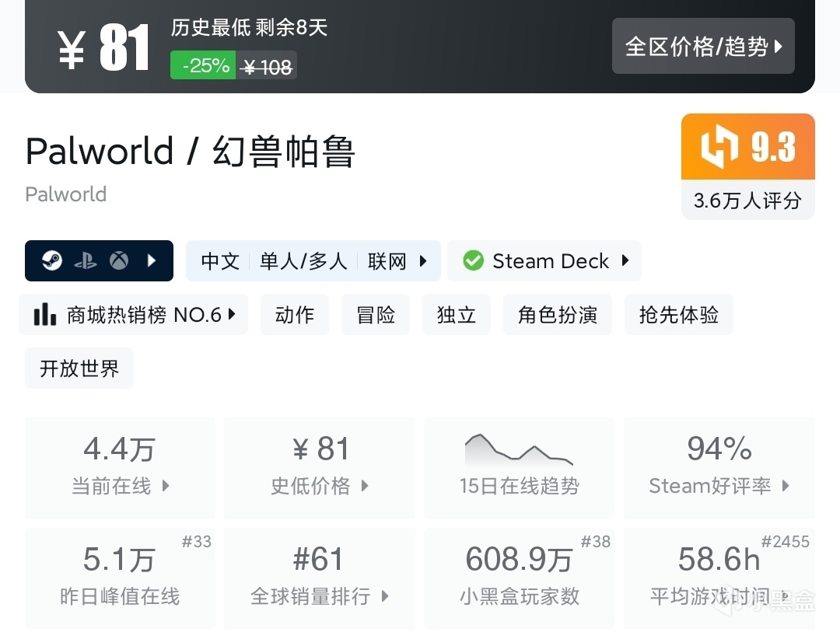Viewport: 840px width, 632px height.
Task: Open 当前在线 4.4万 stat card
Action: (120, 468)
